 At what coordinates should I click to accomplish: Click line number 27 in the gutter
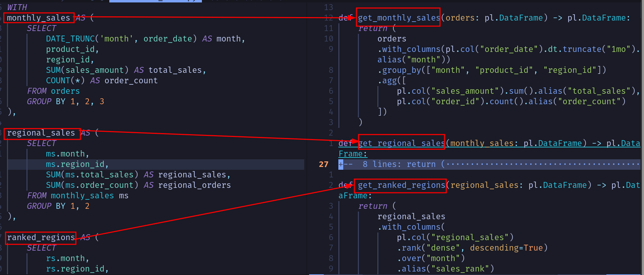pos(323,165)
